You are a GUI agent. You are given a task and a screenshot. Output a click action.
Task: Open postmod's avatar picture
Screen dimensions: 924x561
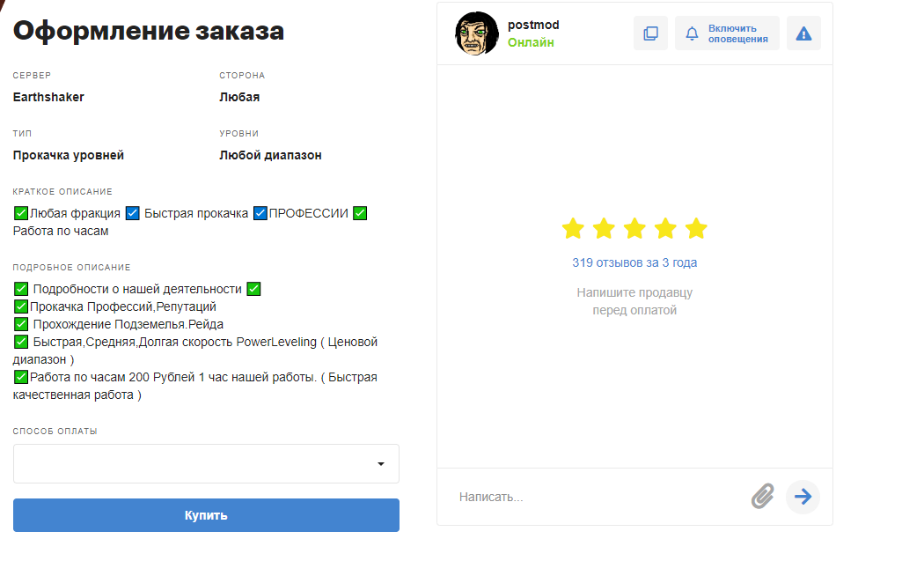(477, 33)
